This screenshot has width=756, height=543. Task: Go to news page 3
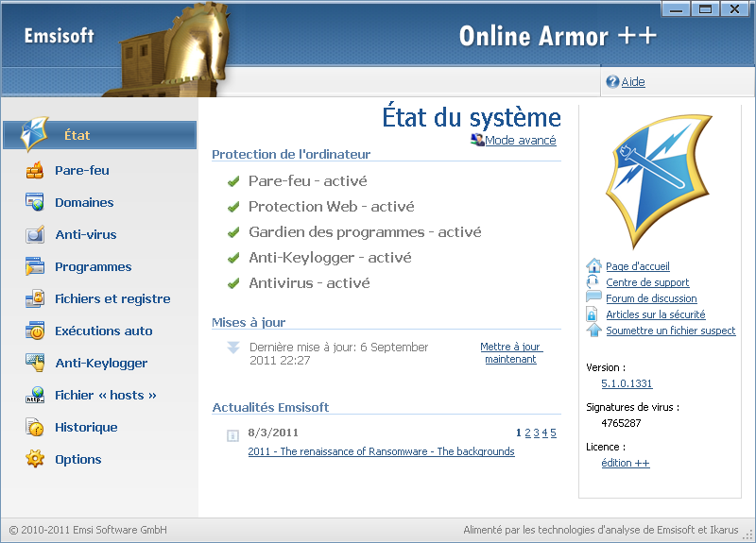pos(536,433)
